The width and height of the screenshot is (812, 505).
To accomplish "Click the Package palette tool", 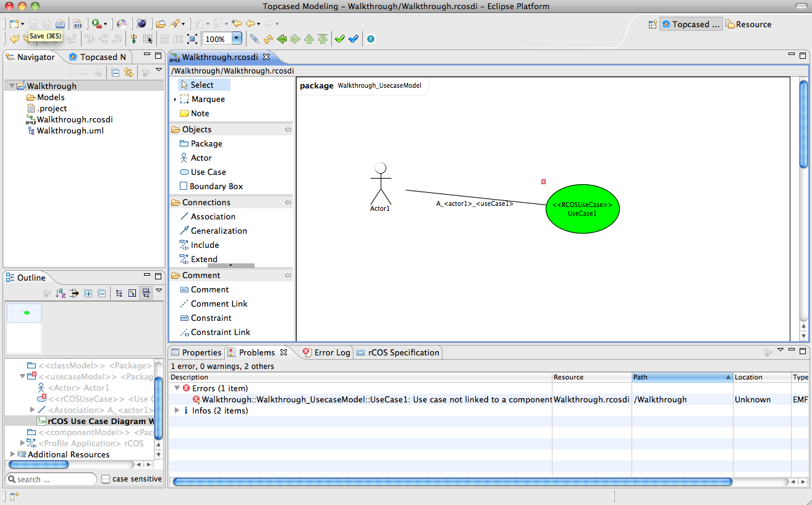I will tap(201, 143).
